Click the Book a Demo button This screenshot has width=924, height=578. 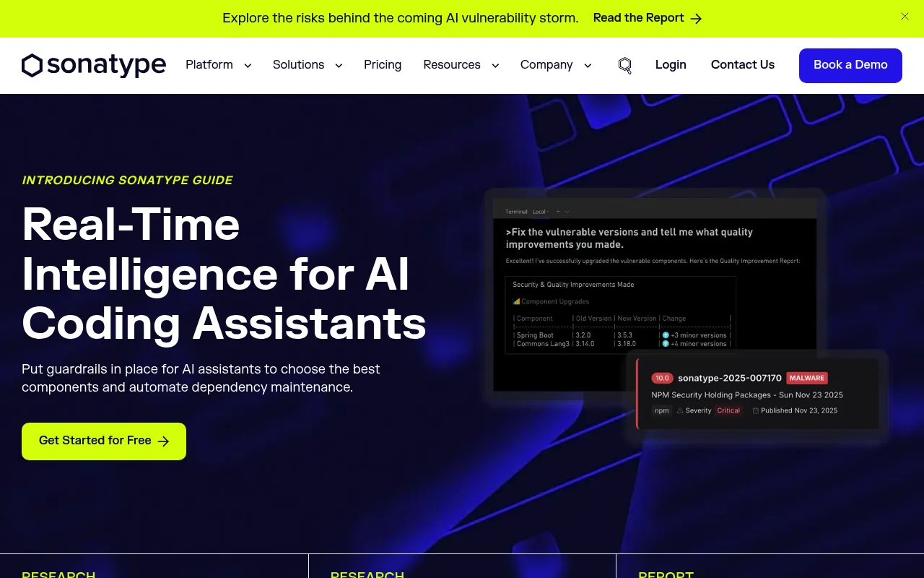[x=850, y=66]
